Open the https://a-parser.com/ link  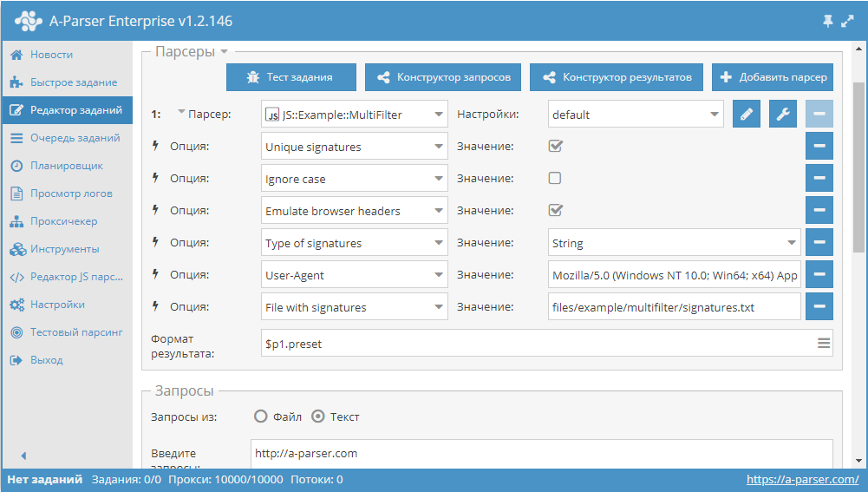(x=803, y=480)
